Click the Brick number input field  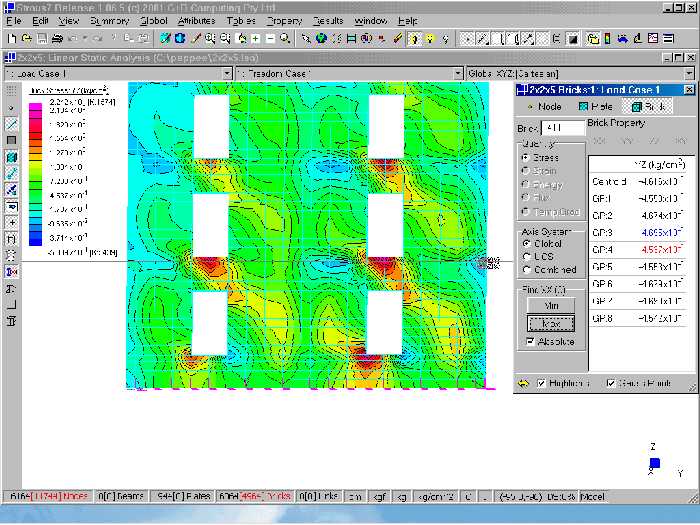[561, 128]
